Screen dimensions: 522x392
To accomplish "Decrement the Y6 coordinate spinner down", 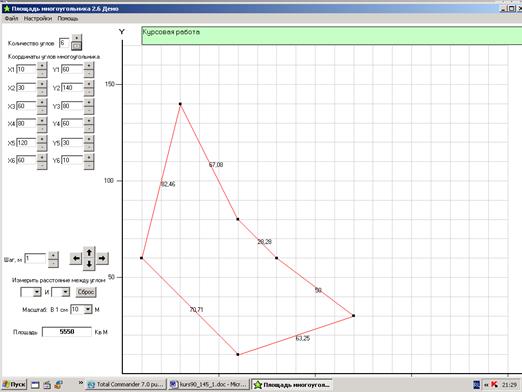I will pos(89,165).
